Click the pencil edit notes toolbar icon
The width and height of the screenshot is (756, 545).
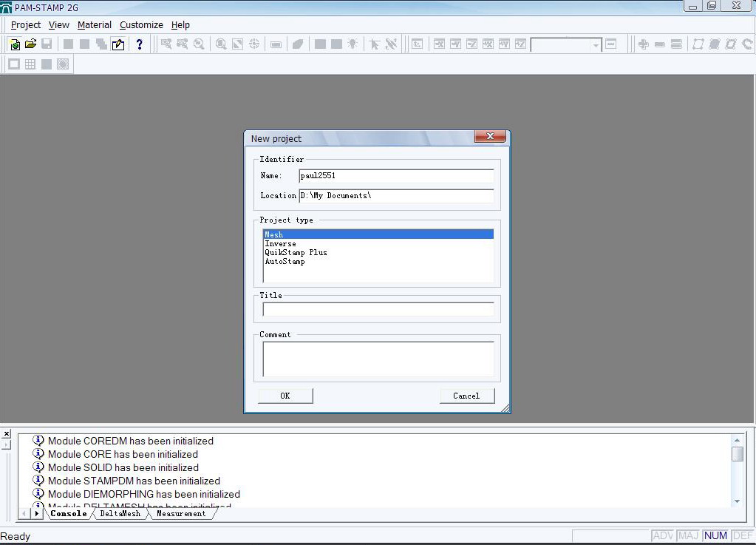click(118, 44)
